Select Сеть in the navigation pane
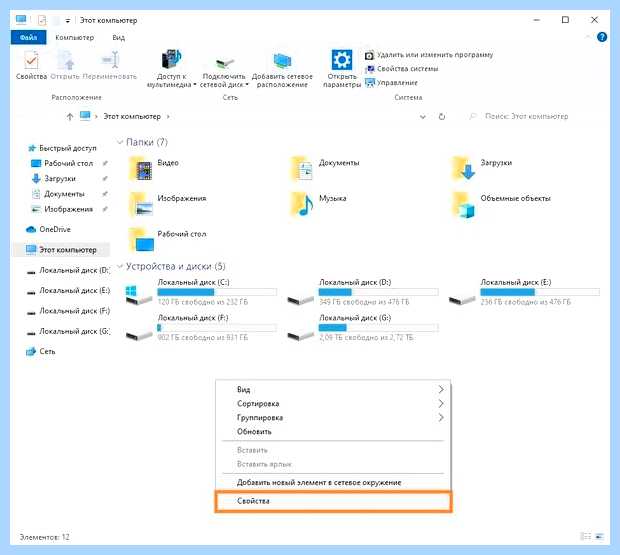620x555 pixels. pos(41,351)
